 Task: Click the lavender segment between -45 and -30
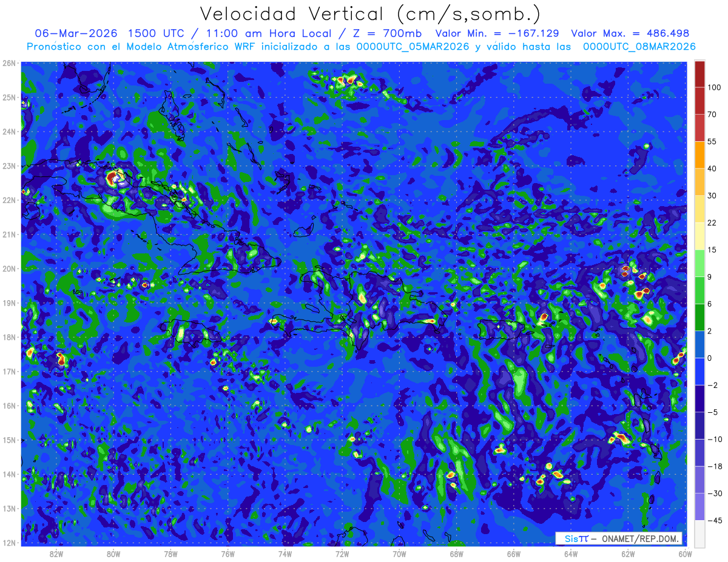pyautogui.click(x=699, y=506)
